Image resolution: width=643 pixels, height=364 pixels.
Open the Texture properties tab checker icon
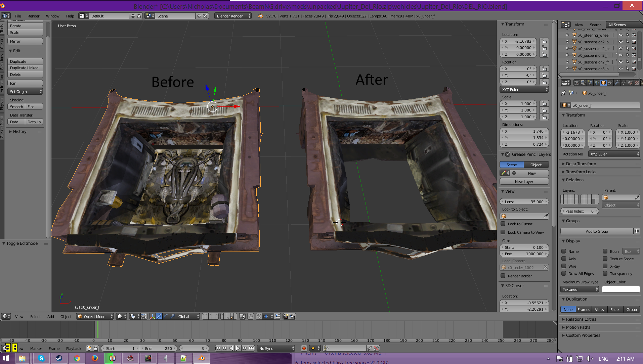point(637,83)
